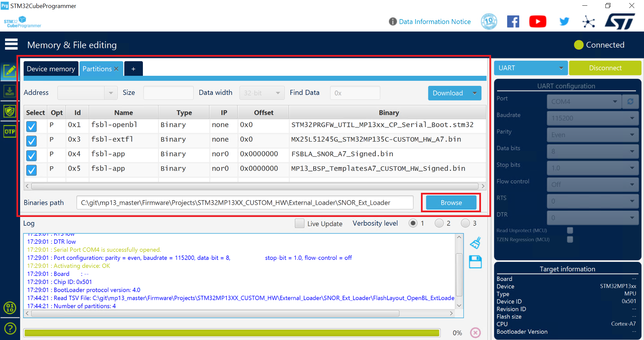The height and width of the screenshot is (340, 644).
Task: Refresh the COM port list
Action: 630,101
